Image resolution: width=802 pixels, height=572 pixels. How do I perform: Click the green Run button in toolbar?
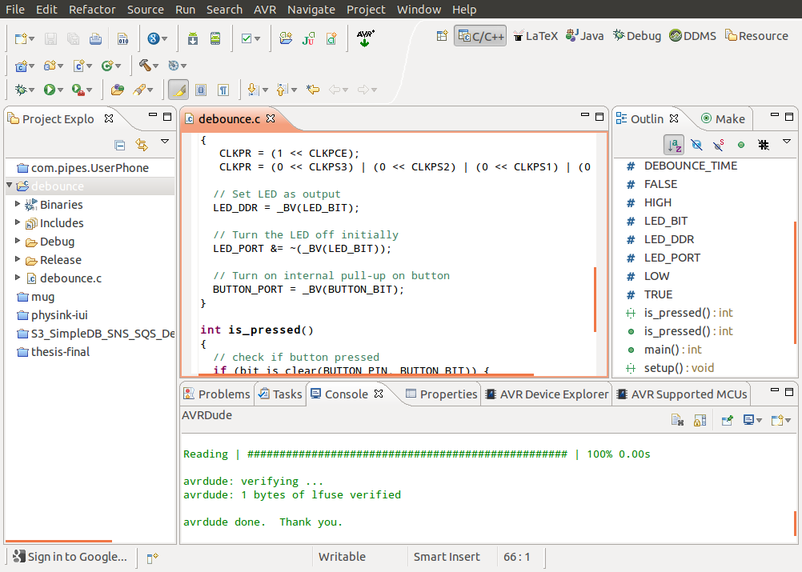click(48, 90)
